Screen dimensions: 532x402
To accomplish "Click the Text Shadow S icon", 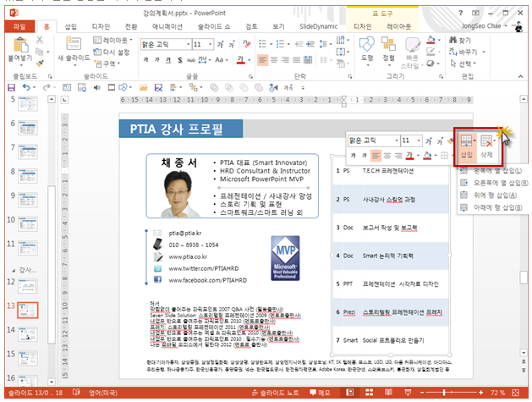I will [x=180, y=60].
